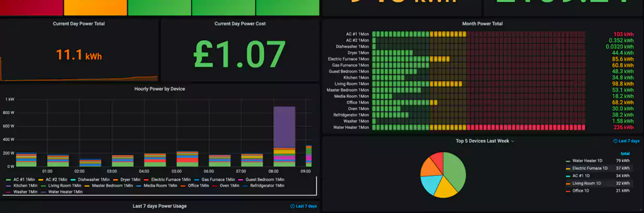Open the Hourly Power by Device panel menu

point(160,89)
